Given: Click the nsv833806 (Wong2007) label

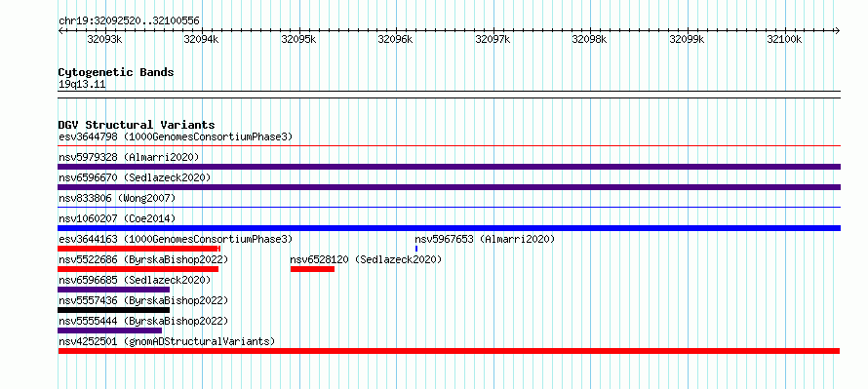Looking at the screenshot, I should tap(117, 198).
